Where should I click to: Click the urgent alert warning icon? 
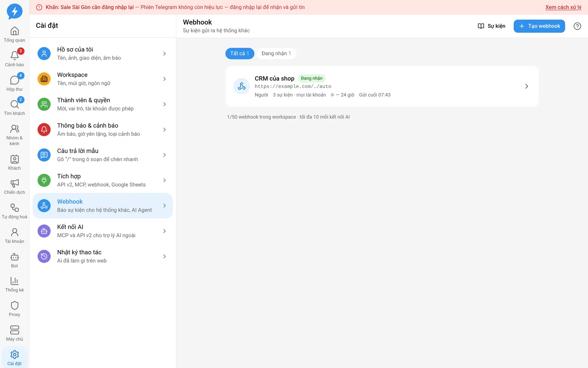point(39,7)
